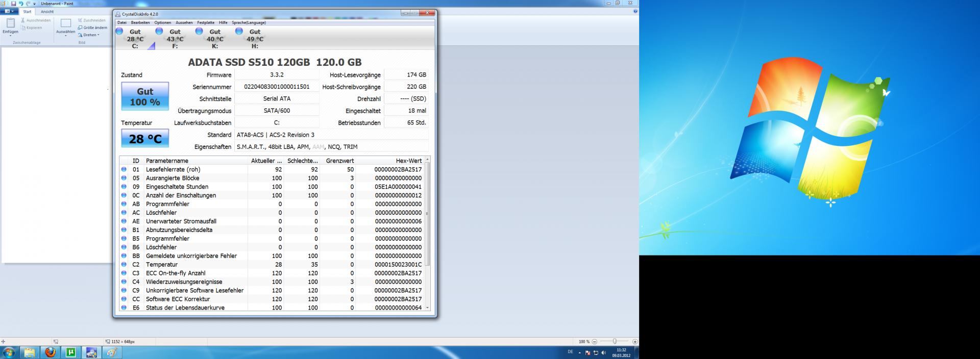
Task: Open Windows Explorer from the taskbar
Action: pos(29,352)
